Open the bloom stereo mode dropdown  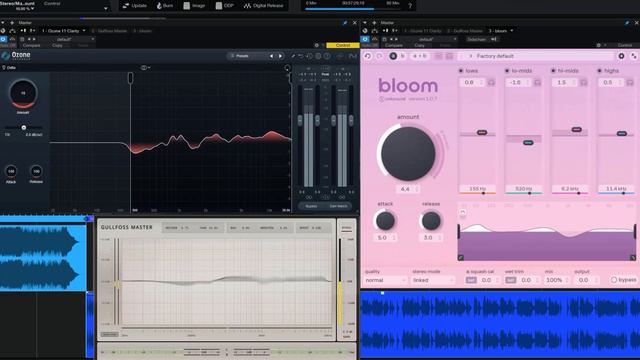coord(433,280)
